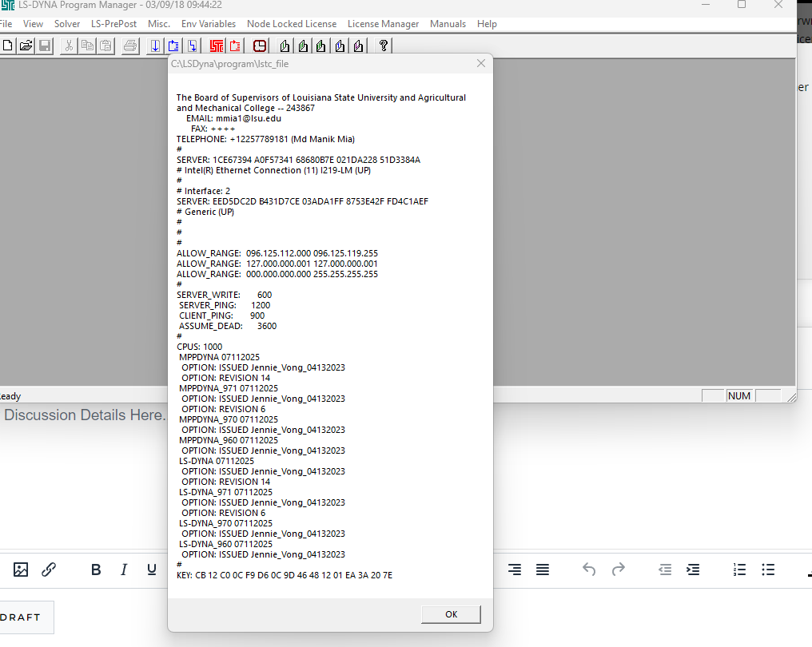This screenshot has height=647, width=812.
Task: Open the Manuals menu
Action: (448, 24)
